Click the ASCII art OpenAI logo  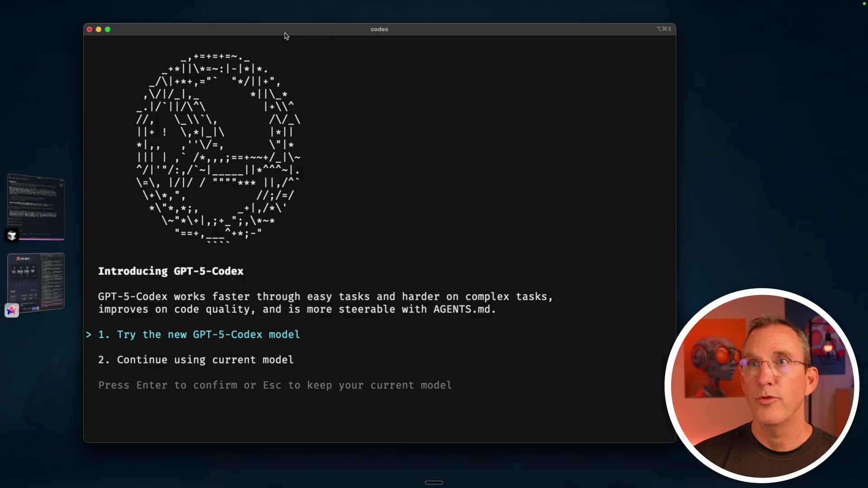[218, 148]
